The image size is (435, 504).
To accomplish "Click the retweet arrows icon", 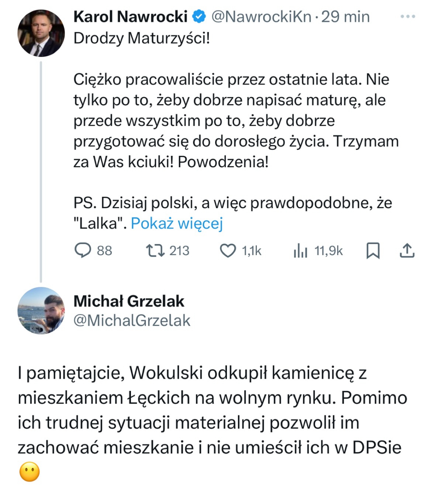I will pyautogui.click(x=155, y=251).
